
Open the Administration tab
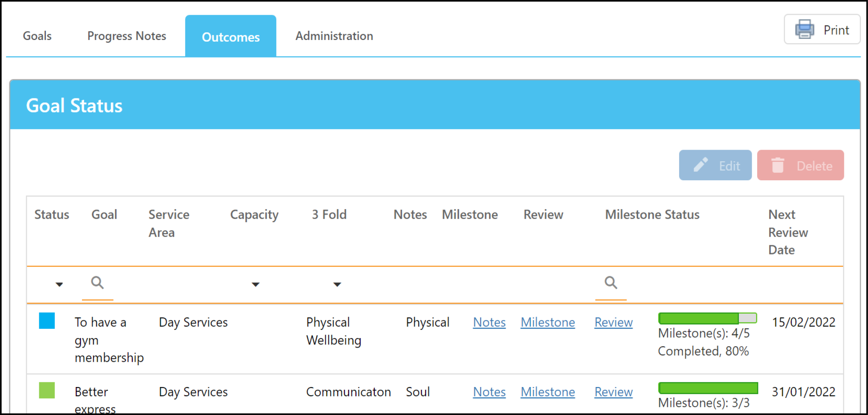(334, 36)
